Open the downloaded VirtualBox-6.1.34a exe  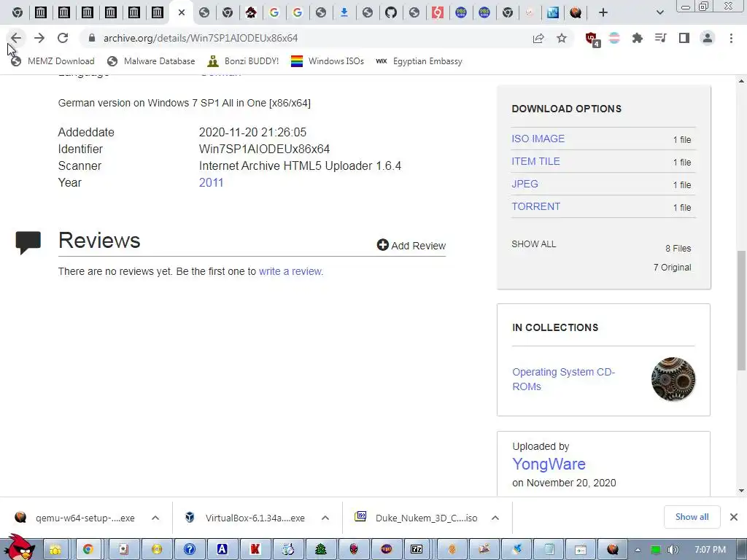pos(246,518)
